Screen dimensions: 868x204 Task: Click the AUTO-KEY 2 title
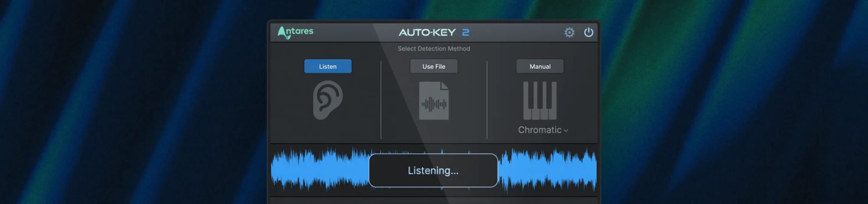434,33
